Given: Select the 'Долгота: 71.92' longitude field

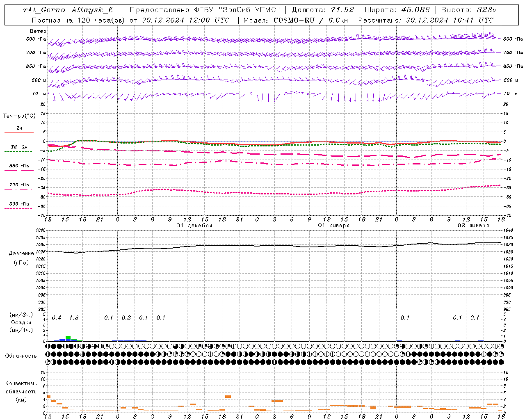Looking at the screenshot, I should click(x=322, y=10).
